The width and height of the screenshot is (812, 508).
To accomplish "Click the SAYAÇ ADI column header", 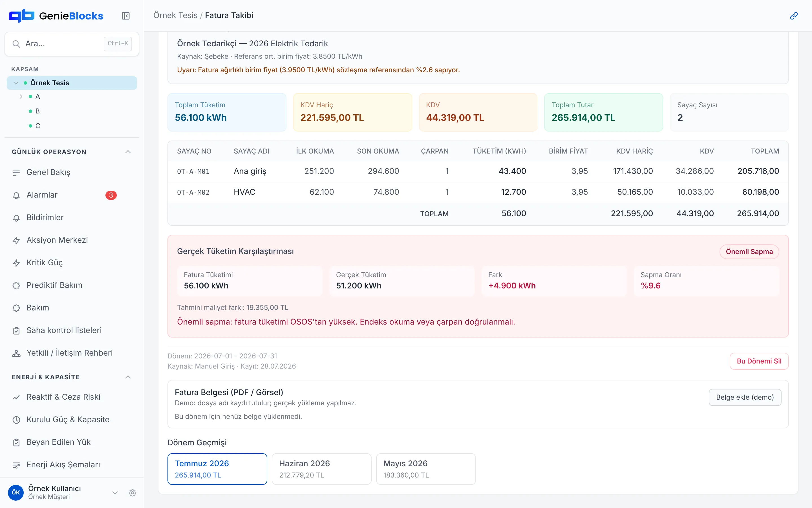I will tap(251, 151).
